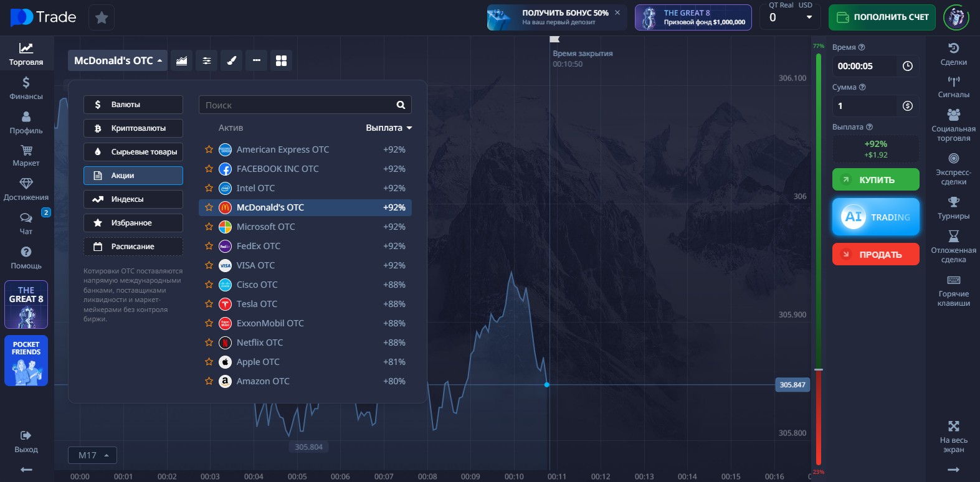Open Чат in the sidebar
The image size is (980, 482).
26,224
